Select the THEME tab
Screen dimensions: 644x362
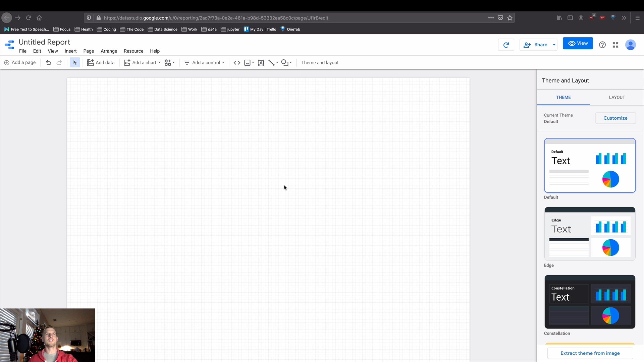click(563, 97)
